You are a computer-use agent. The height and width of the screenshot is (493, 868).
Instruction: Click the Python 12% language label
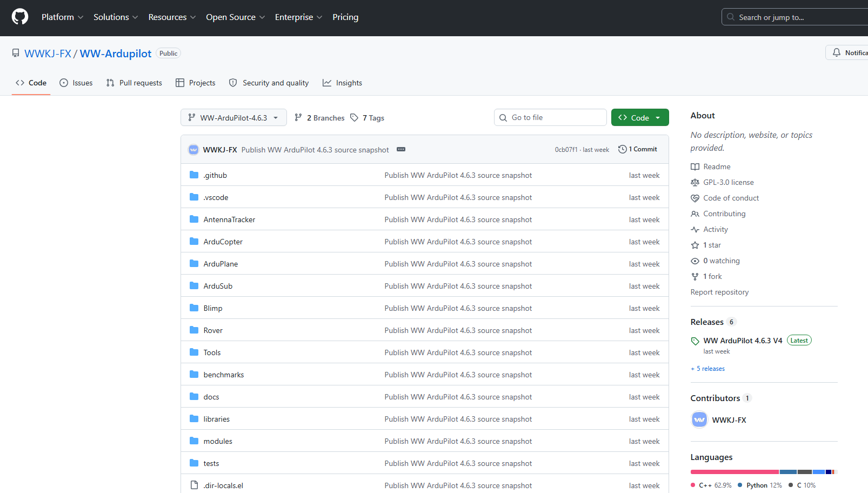tap(760, 485)
